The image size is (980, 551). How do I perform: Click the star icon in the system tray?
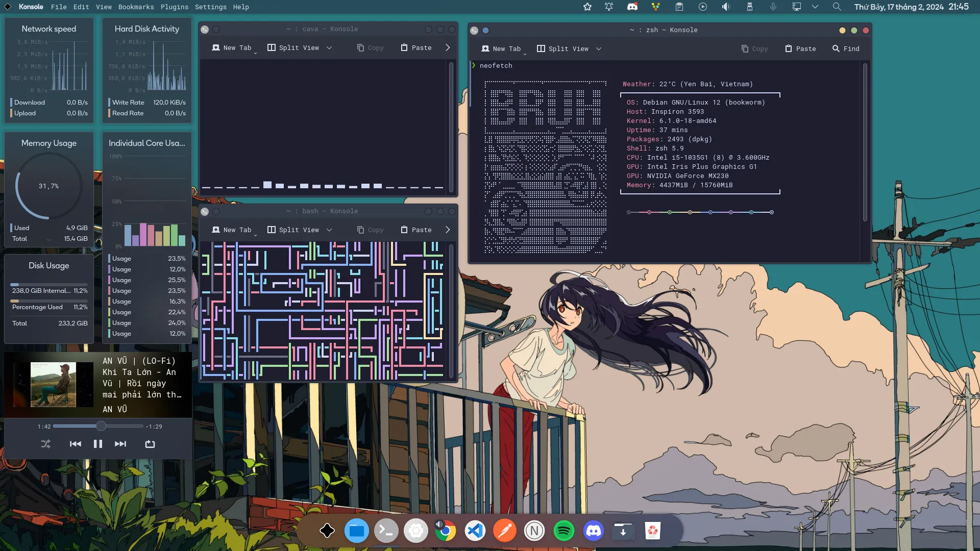point(587,7)
